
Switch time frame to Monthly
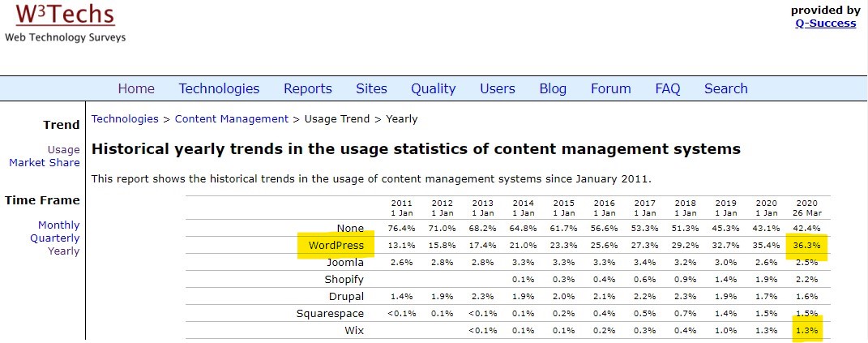[58, 225]
